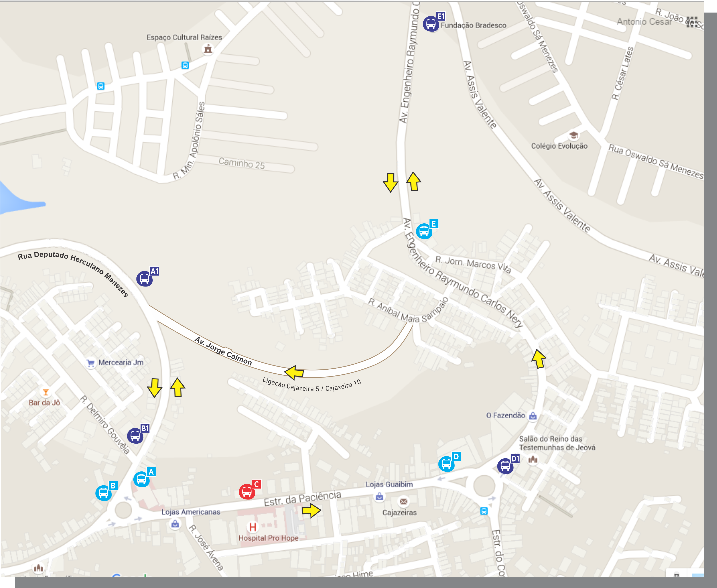Select the "Lojas Guaibim" label

pos(389,485)
